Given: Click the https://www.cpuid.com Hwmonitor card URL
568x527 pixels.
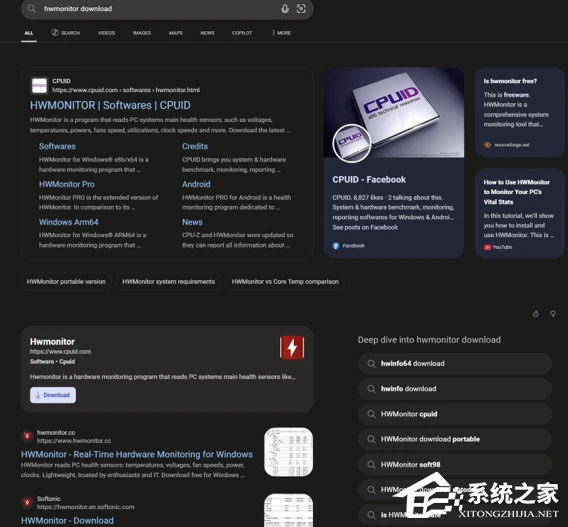Looking at the screenshot, I should tap(60, 352).
